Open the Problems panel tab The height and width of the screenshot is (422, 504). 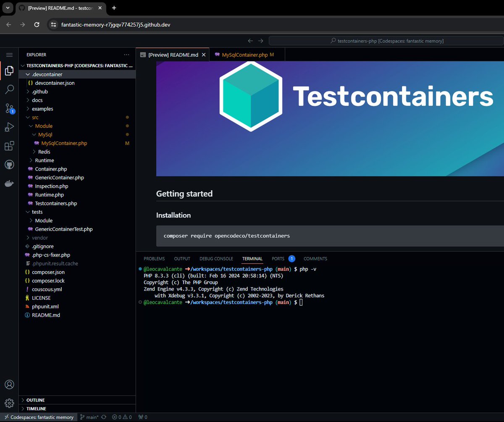point(154,259)
